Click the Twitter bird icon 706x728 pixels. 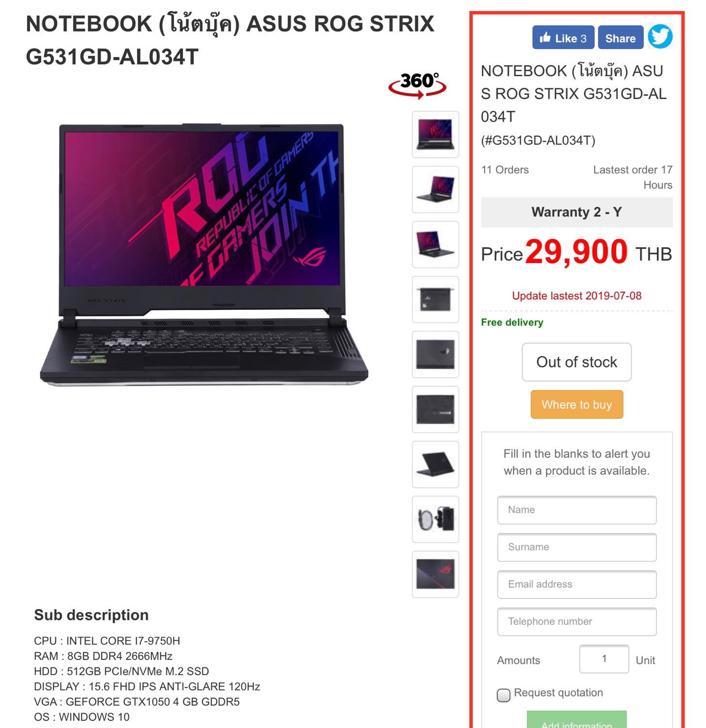coord(660,36)
